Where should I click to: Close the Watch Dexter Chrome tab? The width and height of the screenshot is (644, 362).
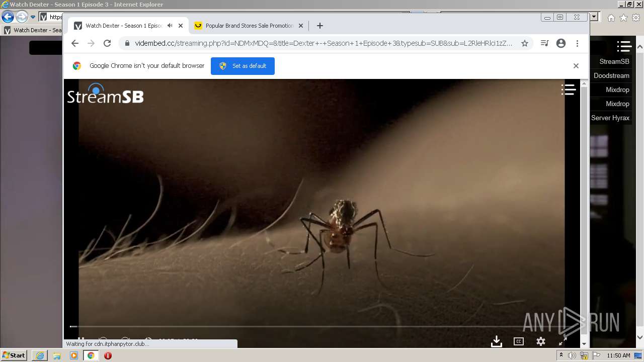click(x=181, y=26)
